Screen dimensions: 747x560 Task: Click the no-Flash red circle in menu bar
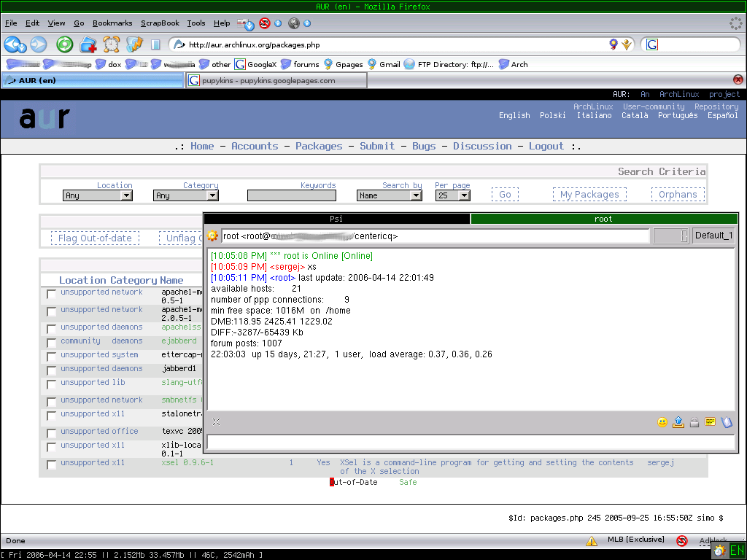coord(264,23)
